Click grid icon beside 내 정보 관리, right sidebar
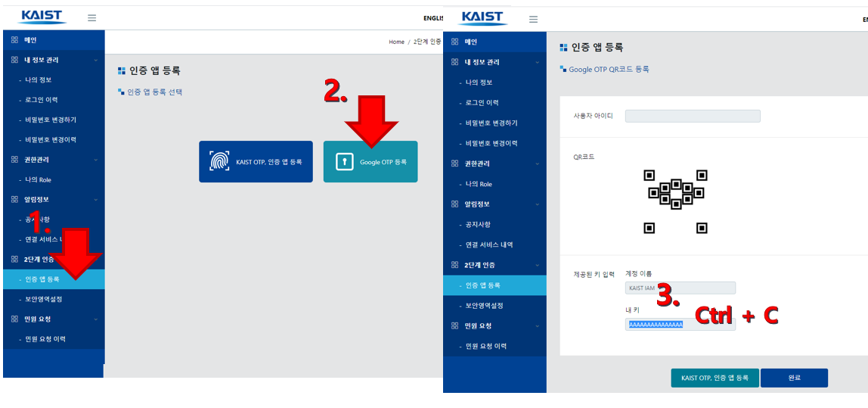The image size is (868, 408). click(x=455, y=62)
